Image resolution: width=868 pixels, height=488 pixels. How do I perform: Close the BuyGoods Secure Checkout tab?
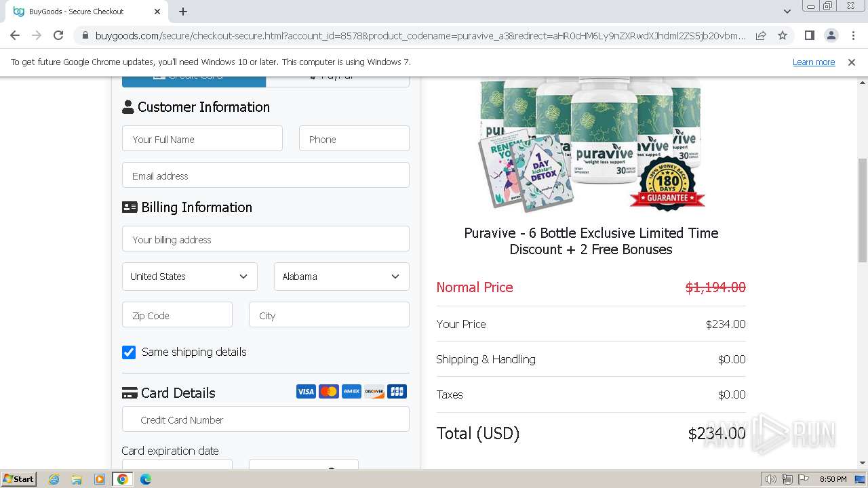click(157, 12)
